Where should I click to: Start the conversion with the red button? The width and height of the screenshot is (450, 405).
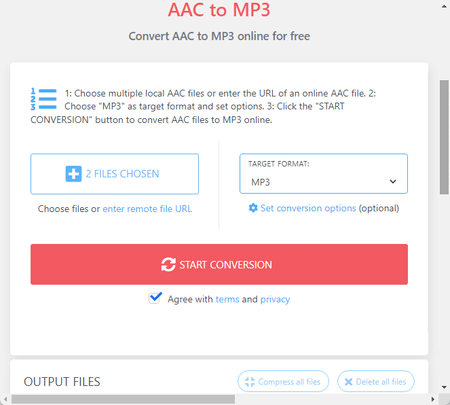(x=219, y=264)
